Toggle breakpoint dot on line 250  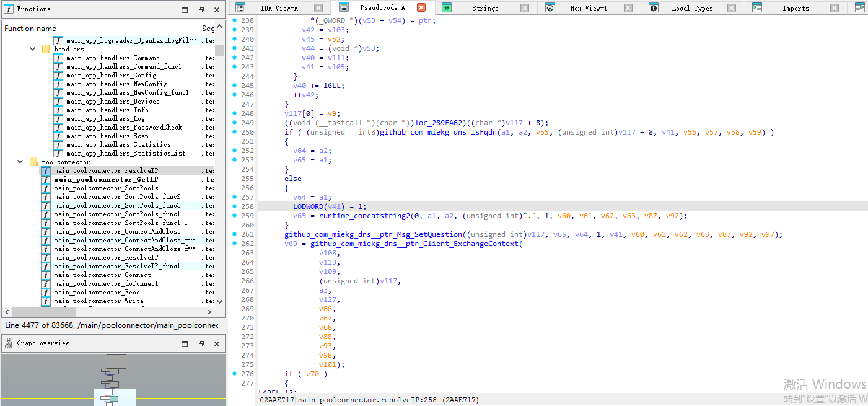point(234,132)
